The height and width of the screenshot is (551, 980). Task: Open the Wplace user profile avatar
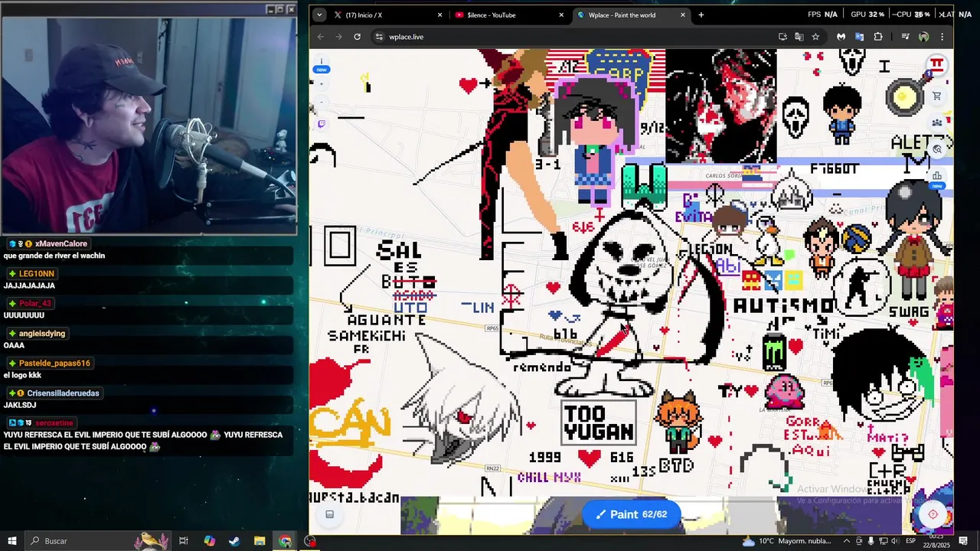point(936,65)
